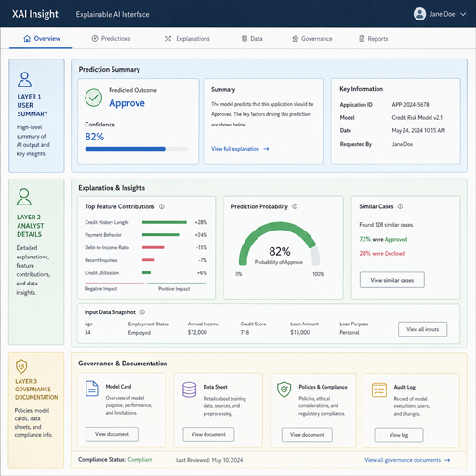Click View document under Data Sheet
This screenshot has height=476, width=476.
pyautogui.click(x=208, y=434)
